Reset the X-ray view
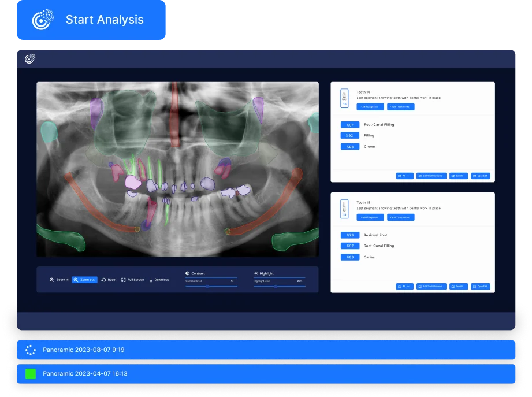This screenshot has height=397, width=532. 109,280
